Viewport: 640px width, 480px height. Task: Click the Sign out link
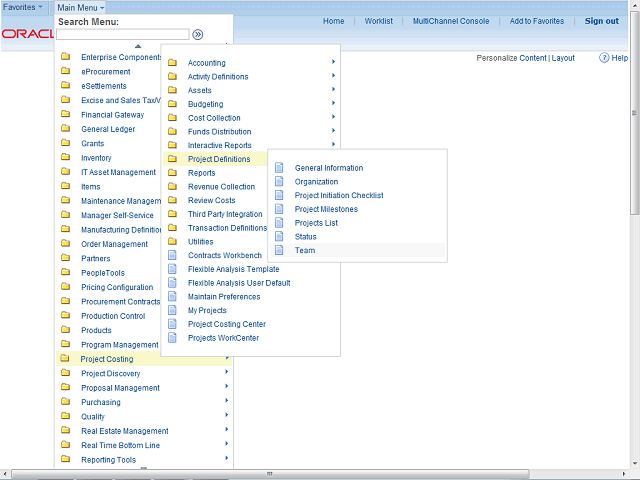coord(601,21)
